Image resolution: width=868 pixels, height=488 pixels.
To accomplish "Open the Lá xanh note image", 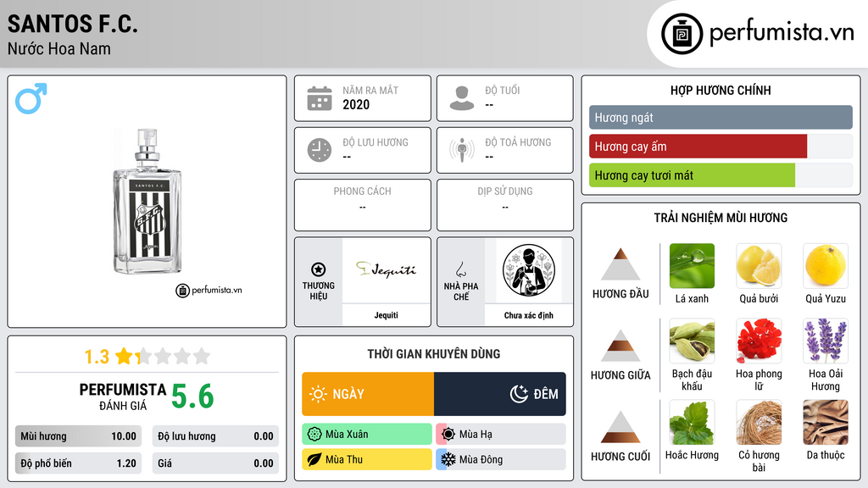I will 692,266.
